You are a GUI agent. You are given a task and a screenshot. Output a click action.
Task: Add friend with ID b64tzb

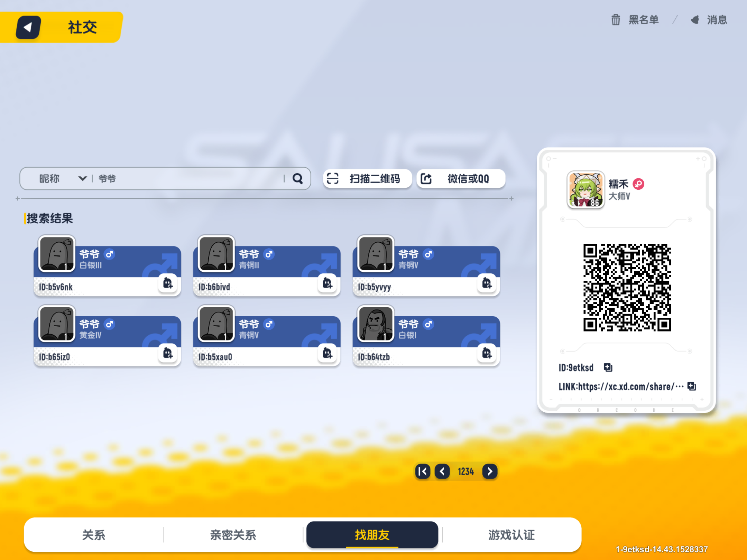[x=487, y=353]
